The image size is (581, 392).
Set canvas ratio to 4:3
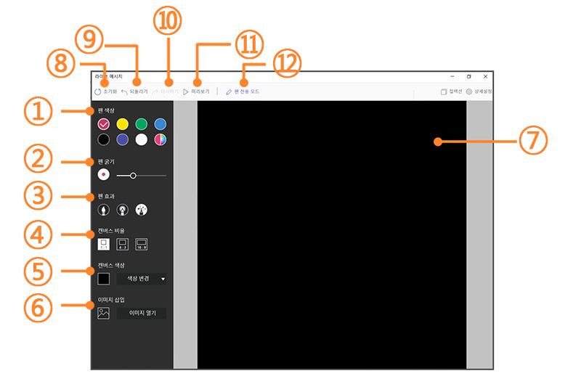click(x=123, y=244)
